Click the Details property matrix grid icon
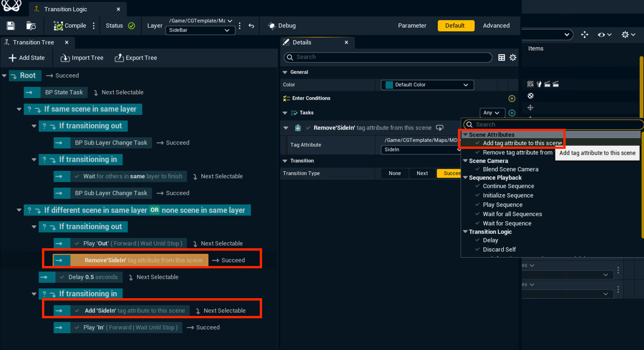Screen dimensions: 644x350 coord(502,57)
